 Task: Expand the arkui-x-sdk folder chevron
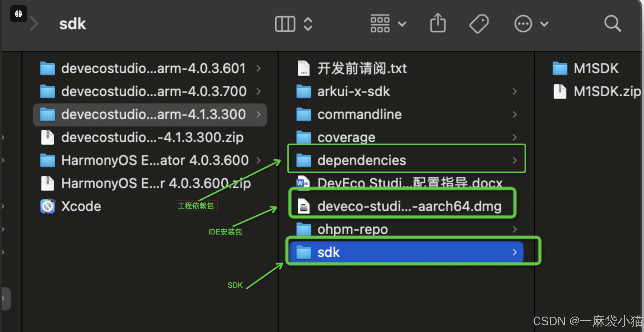tap(514, 91)
